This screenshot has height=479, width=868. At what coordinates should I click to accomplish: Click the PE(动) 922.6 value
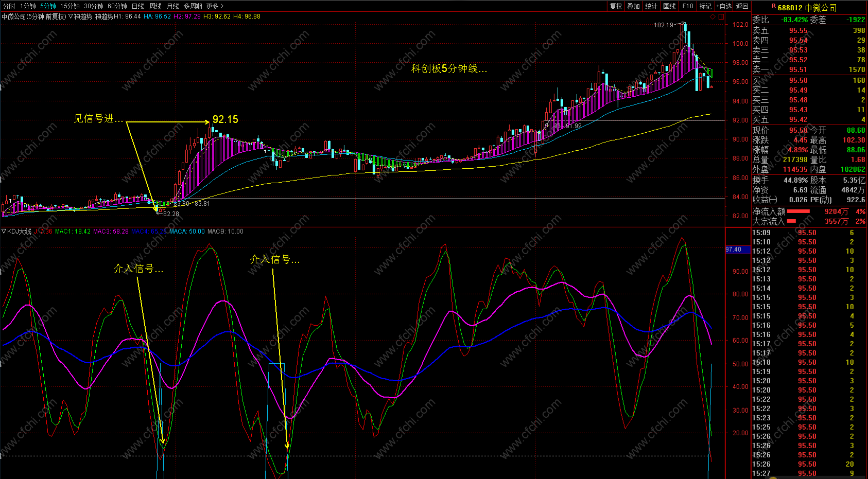(856, 200)
